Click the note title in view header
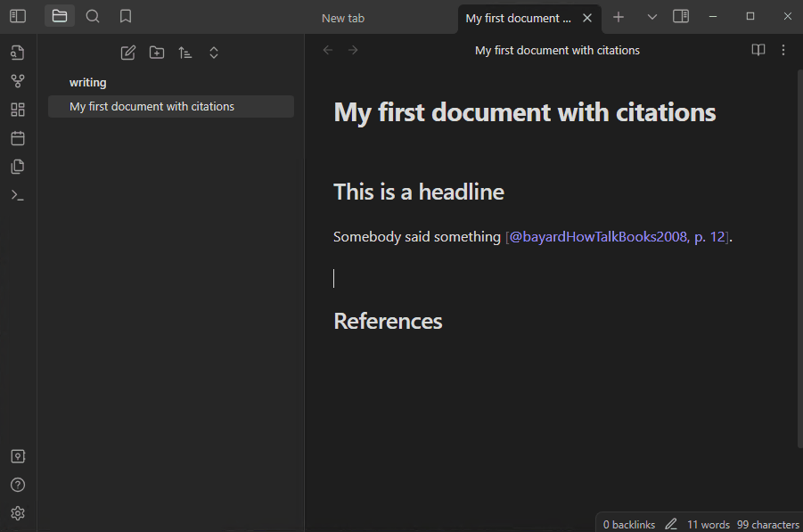 557,50
